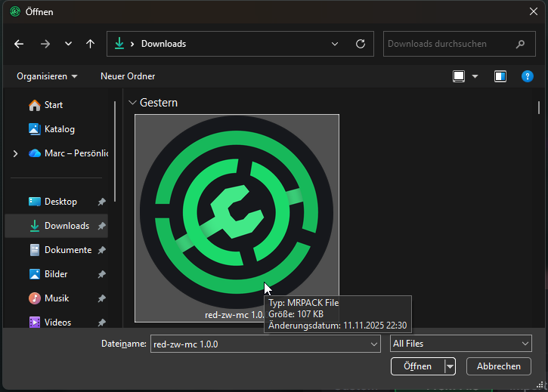Click the pin icon next to Desktop
The image size is (548, 392).
102,202
